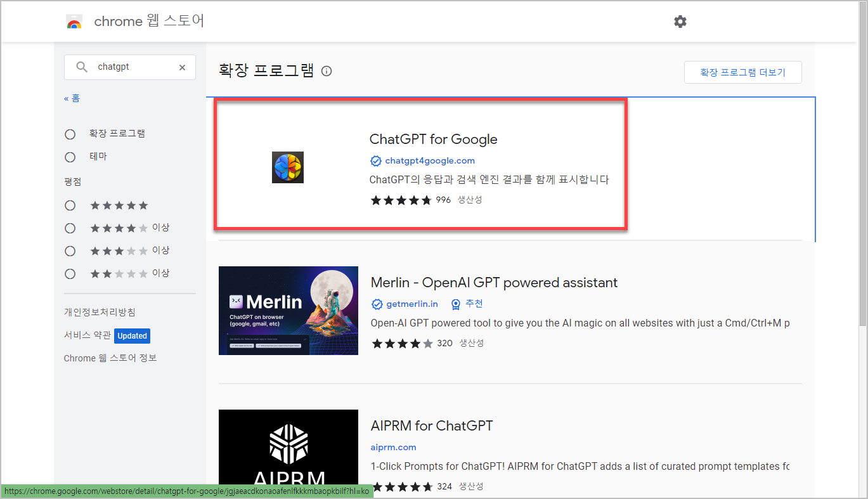This screenshot has width=868, height=499.
Task: Open the Merlin assistant listing
Action: 494,282
